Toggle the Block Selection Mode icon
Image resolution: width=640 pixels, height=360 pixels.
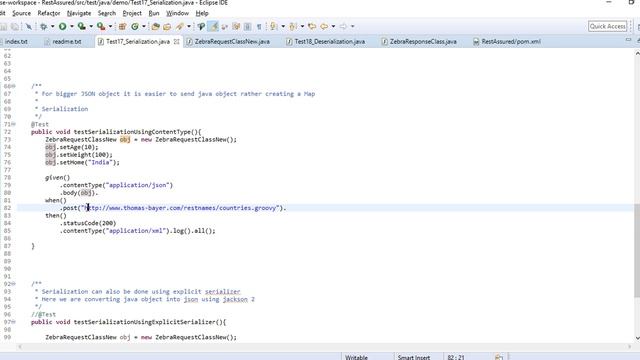(x=247, y=27)
